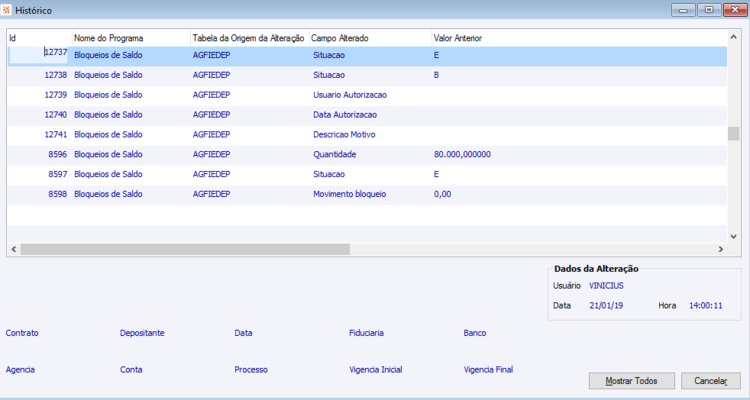This screenshot has height=400, width=750.
Task: Click Bloqueios de Saldo in row 12741
Action: (x=108, y=134)
